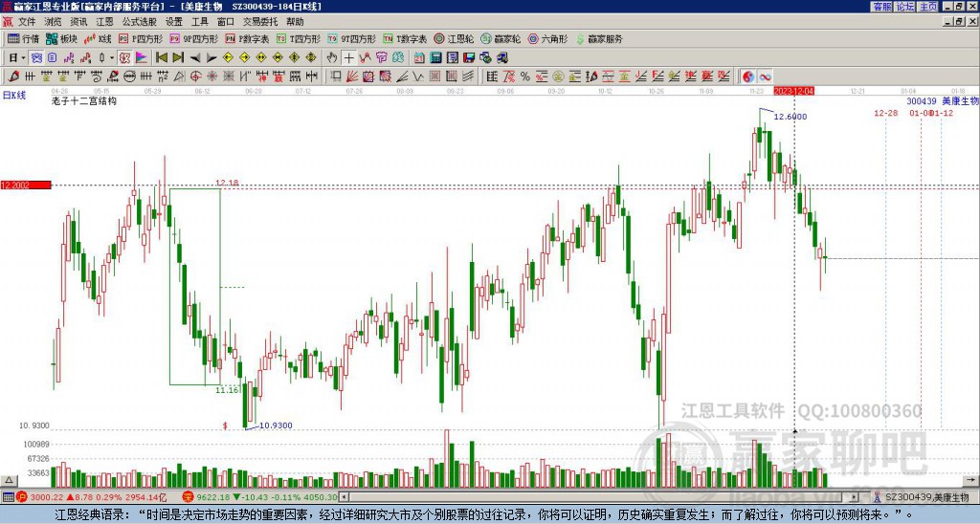Open the 交易委托 menu

pyautogui.click(x=260, y=22)
